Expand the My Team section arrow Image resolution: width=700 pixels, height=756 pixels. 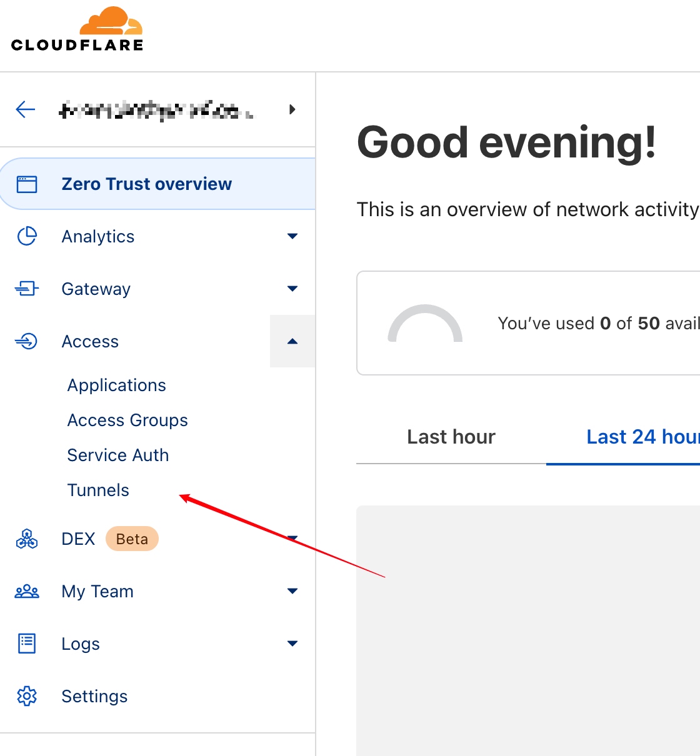pos(292,591)
